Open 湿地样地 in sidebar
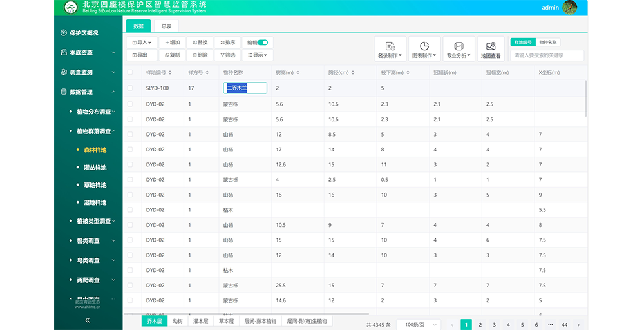The image size is (644, 330). click(x=95, y=202)
